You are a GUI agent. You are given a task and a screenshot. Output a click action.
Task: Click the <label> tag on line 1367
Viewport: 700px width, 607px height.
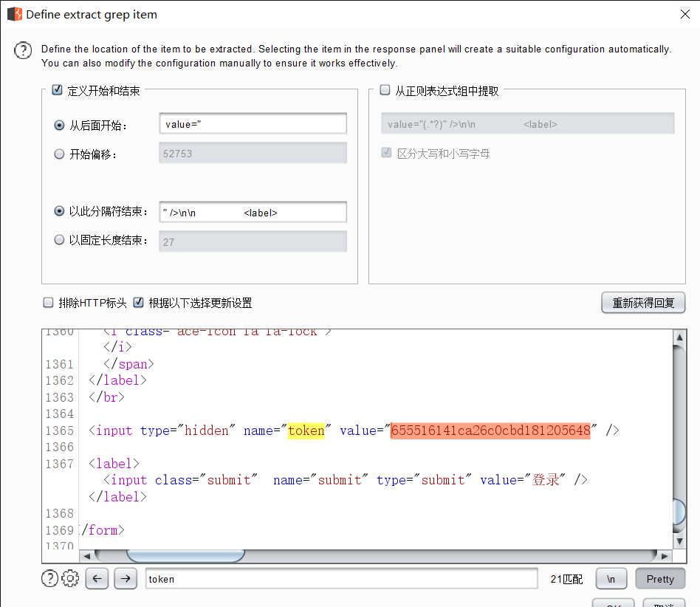[114, 464]
